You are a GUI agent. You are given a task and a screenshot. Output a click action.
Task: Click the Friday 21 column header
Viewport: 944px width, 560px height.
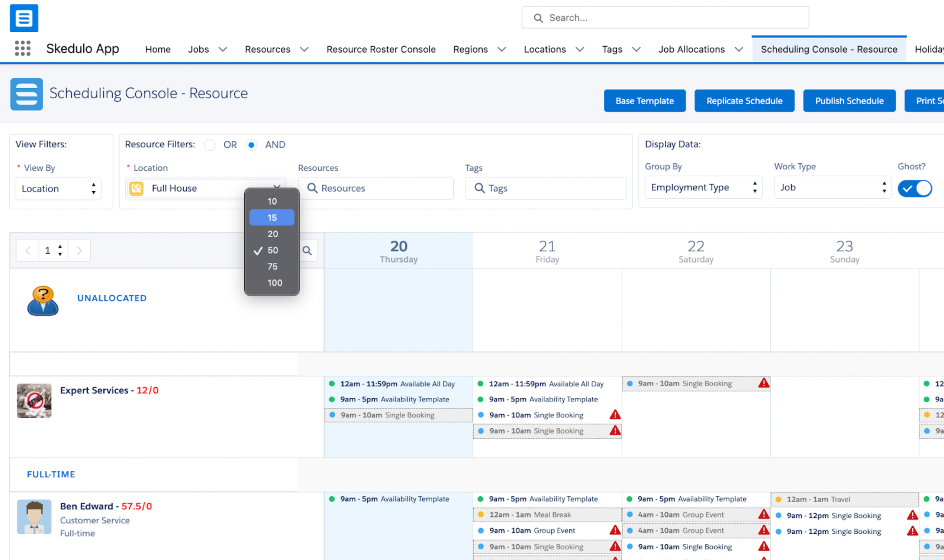coord(547,250)
